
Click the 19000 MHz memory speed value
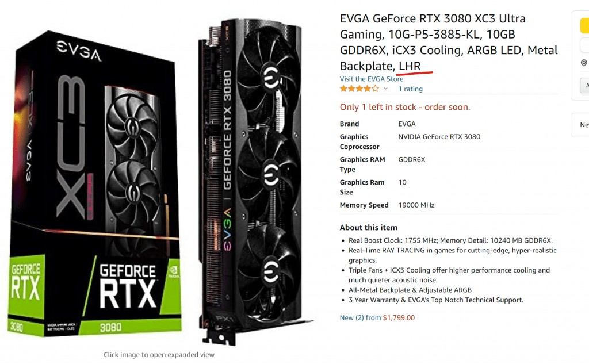point(416,205)
